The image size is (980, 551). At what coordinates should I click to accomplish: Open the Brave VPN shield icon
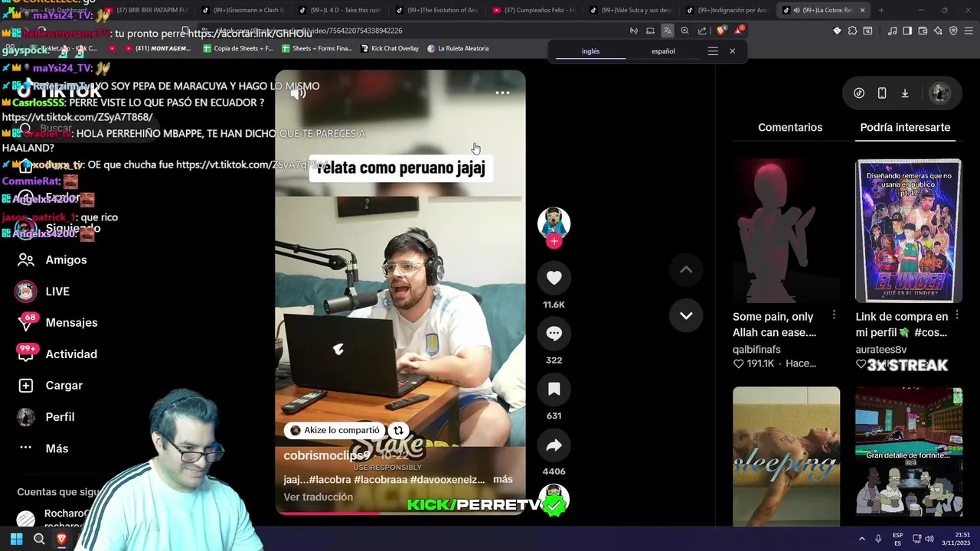pos(953,31)
